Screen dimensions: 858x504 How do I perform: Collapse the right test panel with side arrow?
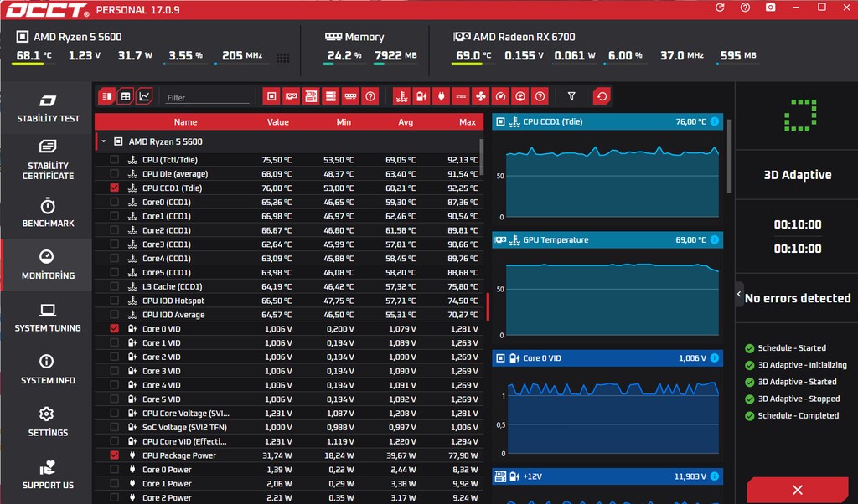(739, 294)
